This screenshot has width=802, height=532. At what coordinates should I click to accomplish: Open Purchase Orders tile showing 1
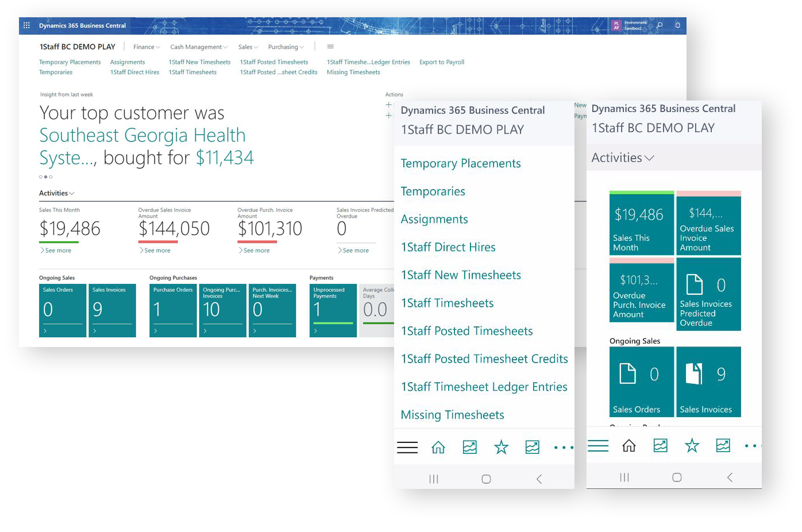point(173,310)
